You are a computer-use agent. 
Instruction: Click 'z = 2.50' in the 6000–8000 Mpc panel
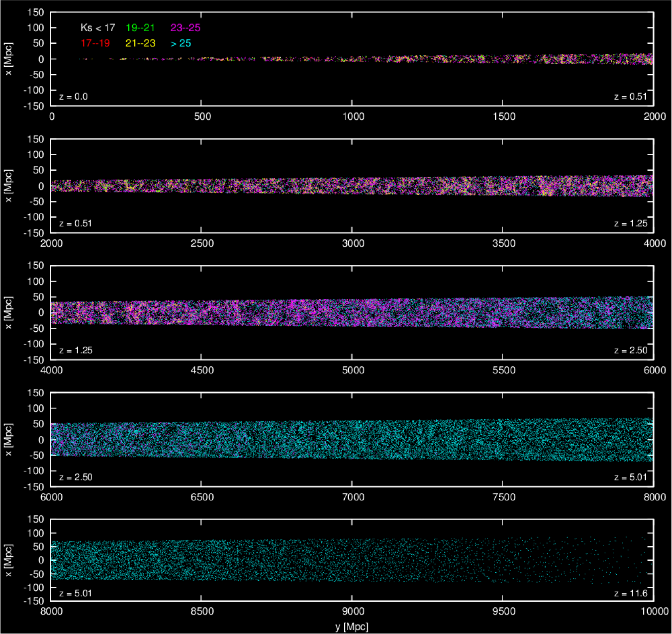76,478
